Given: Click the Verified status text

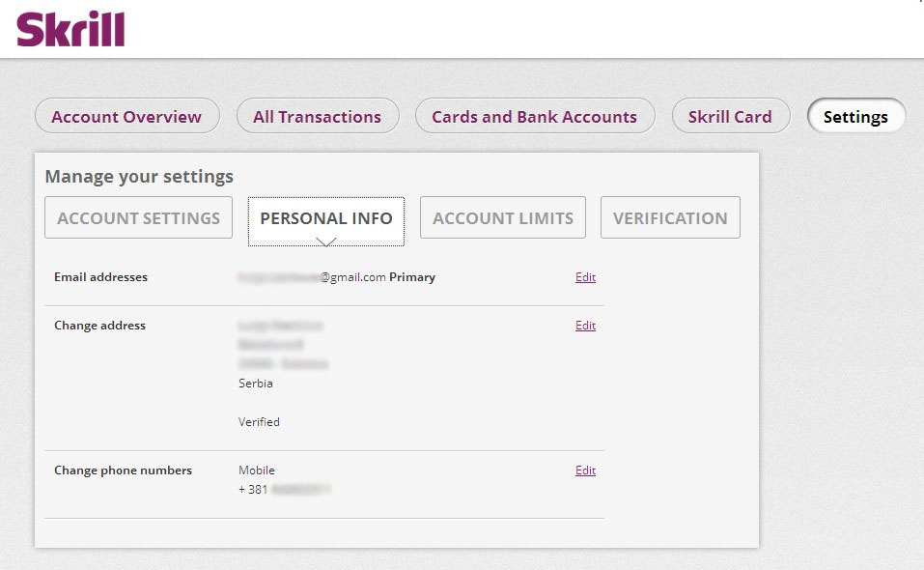Looking at the screenshot, I should [259, 422].
